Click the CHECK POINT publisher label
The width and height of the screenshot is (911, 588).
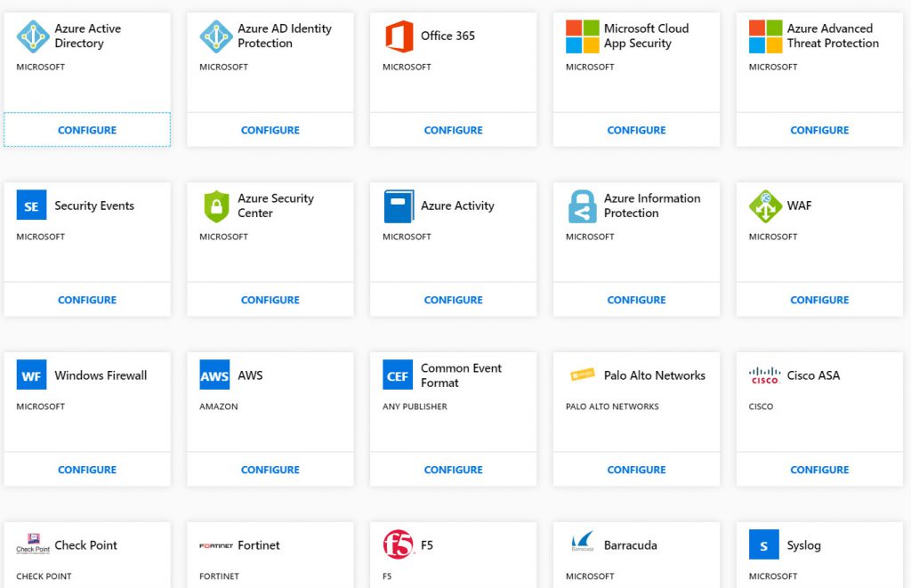(44, 576)
